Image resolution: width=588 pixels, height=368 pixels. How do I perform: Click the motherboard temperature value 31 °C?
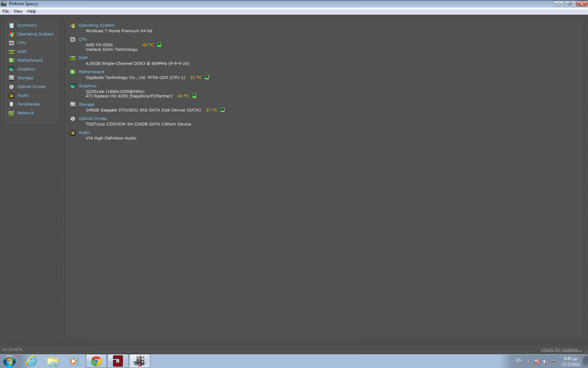coord(196,78)
